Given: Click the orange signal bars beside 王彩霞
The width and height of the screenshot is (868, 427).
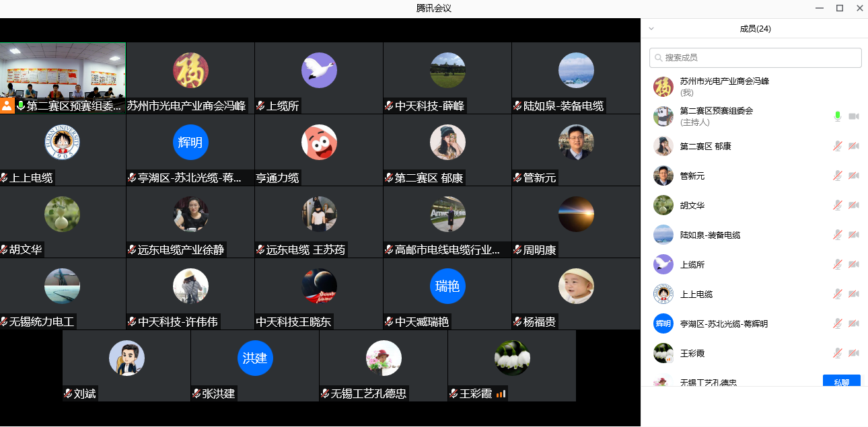Looking at the screenshot, I should tap(501, 394).
